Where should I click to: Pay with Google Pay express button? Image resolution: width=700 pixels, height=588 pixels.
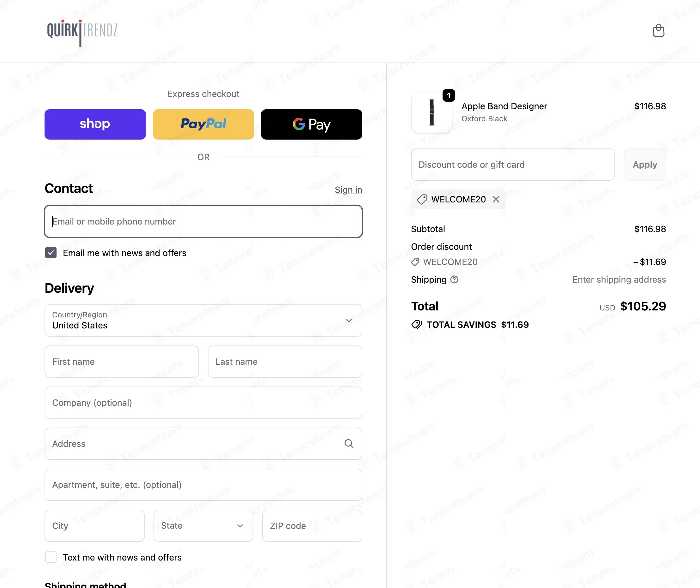point(311,124)
